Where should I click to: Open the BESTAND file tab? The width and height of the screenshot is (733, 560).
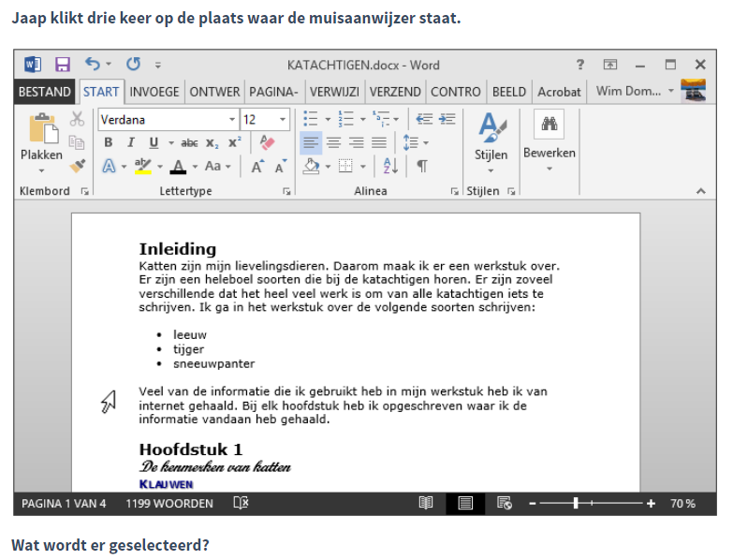[x=45, y=92]
